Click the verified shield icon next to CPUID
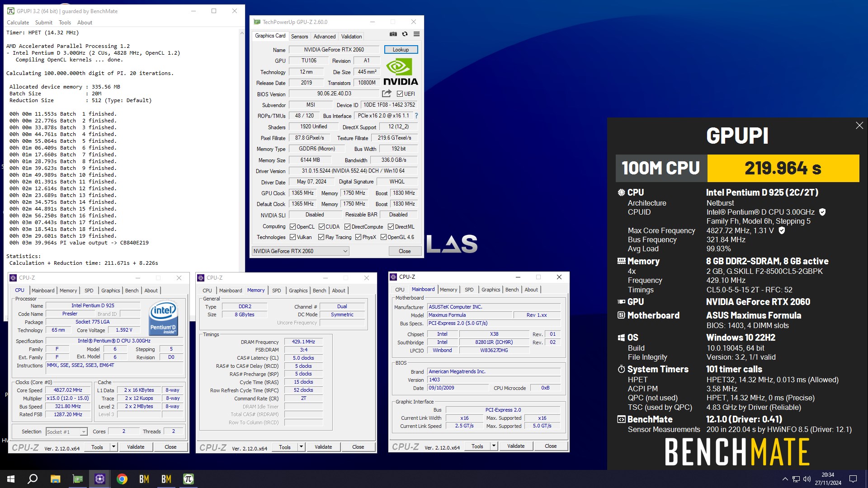The width and height of the screenshot is (868, 488). coord(822,212)
